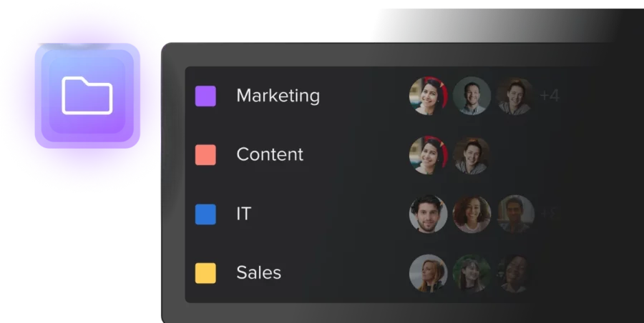
Task: Click the middle woman avatar in Sales row
Action: (x=472, y=274)
